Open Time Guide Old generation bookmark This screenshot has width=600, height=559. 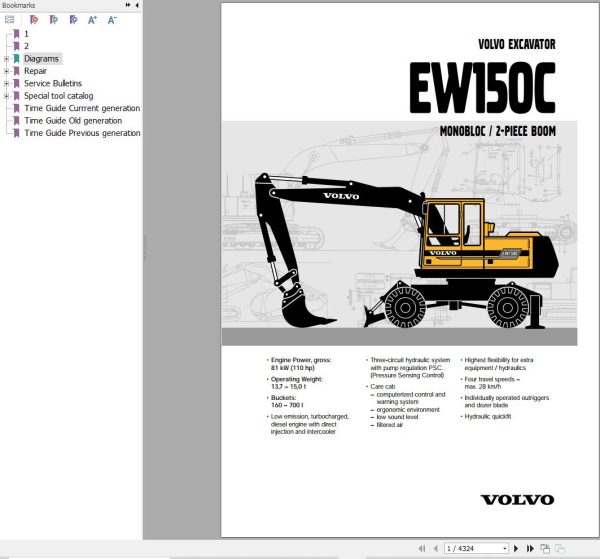pos(73,121)
